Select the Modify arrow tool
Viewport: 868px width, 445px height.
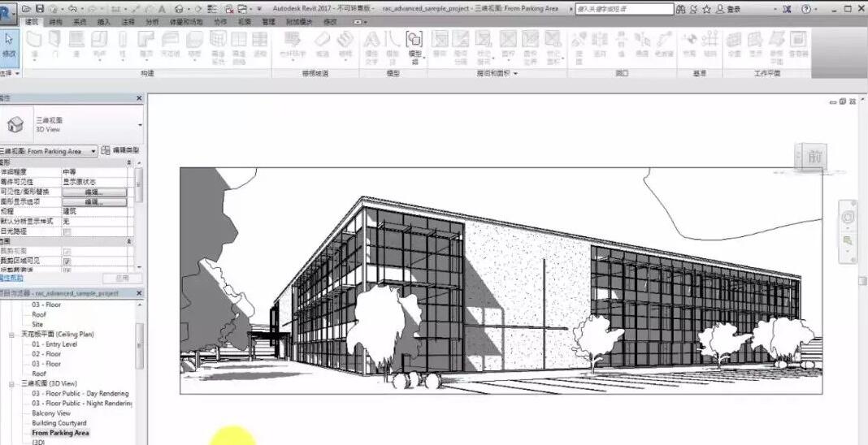tap(9, 42)
